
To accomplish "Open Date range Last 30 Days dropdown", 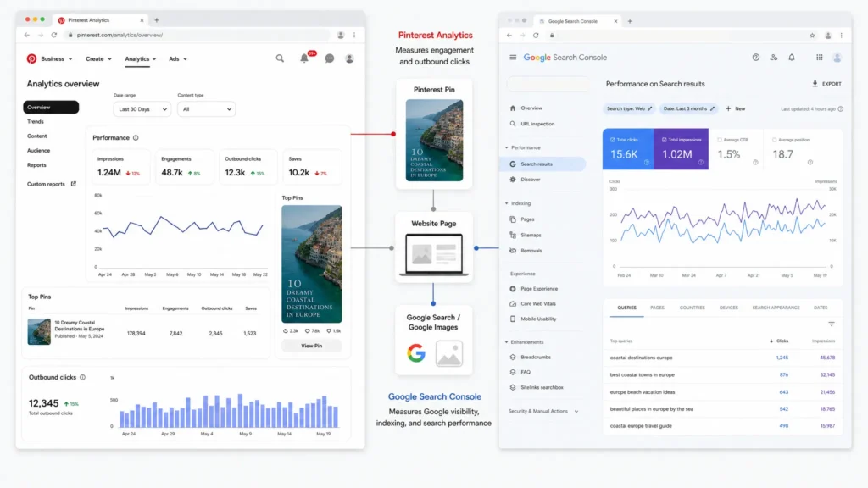I will 142,109.
